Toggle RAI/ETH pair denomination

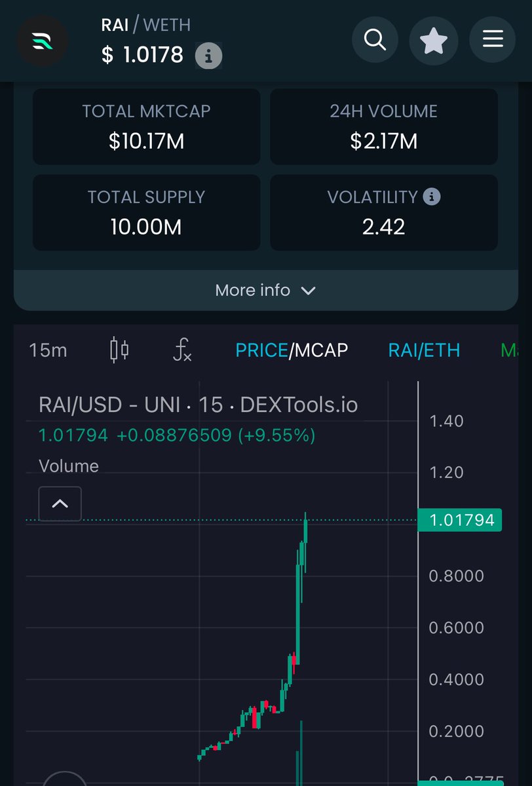coord(424,350)
